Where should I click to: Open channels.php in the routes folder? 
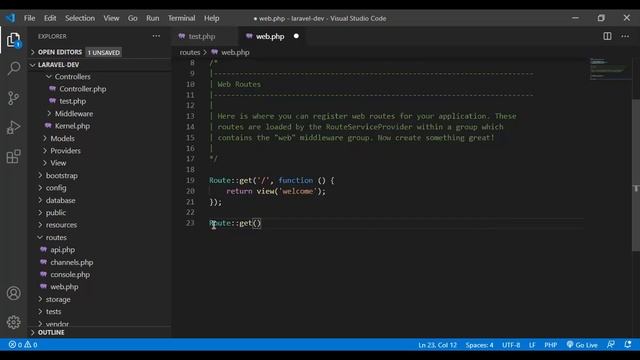[71, 262]
